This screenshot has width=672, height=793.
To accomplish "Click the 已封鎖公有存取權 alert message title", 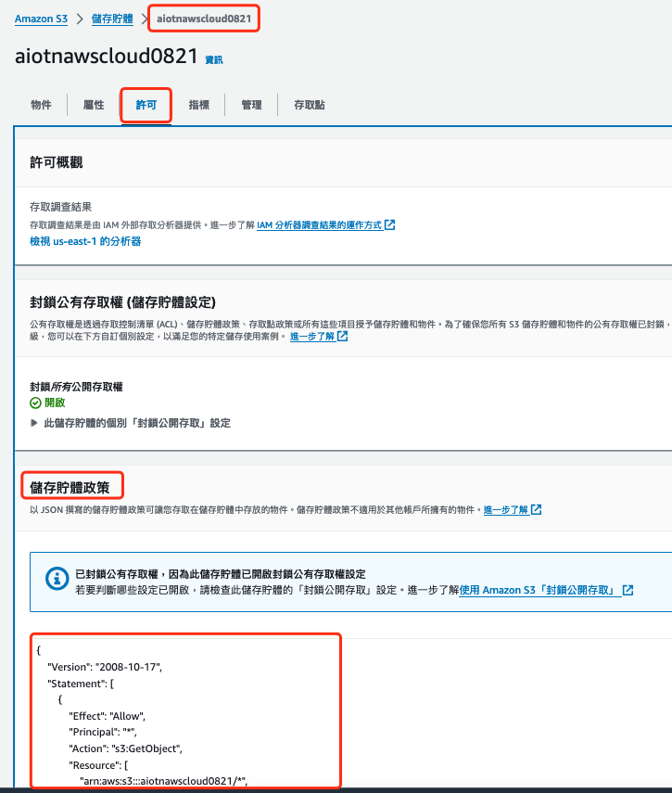I will (x=221, y=574).
